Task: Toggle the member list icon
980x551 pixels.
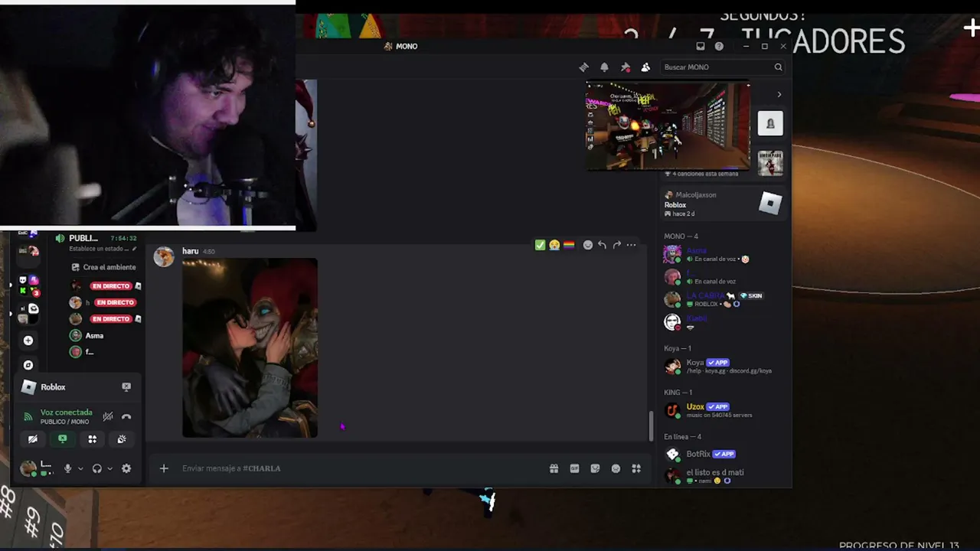Action: (x=645, y=67)
